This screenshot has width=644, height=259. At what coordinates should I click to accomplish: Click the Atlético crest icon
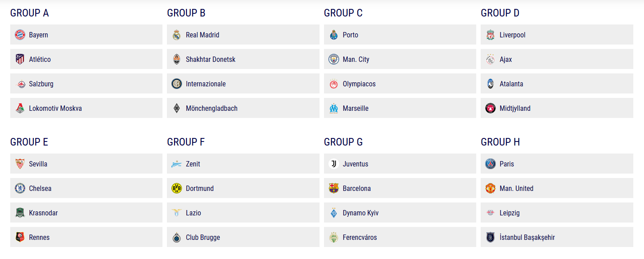pyautogui.click(x=20, y=59)
